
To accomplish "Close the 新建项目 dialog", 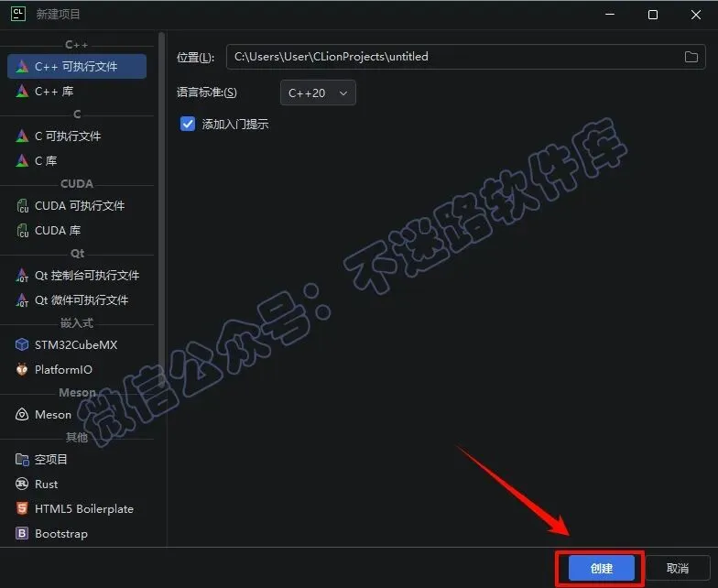I will (x=696, y=15).
